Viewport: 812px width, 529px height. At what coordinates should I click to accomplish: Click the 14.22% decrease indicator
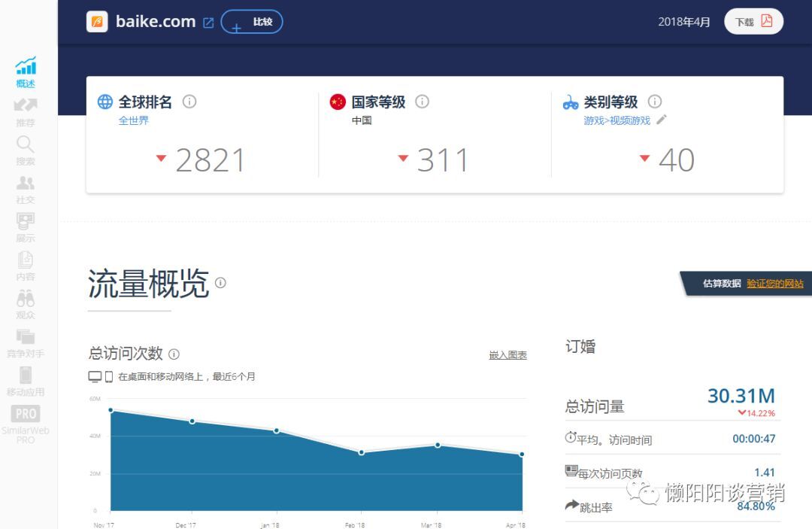(756, 413)
